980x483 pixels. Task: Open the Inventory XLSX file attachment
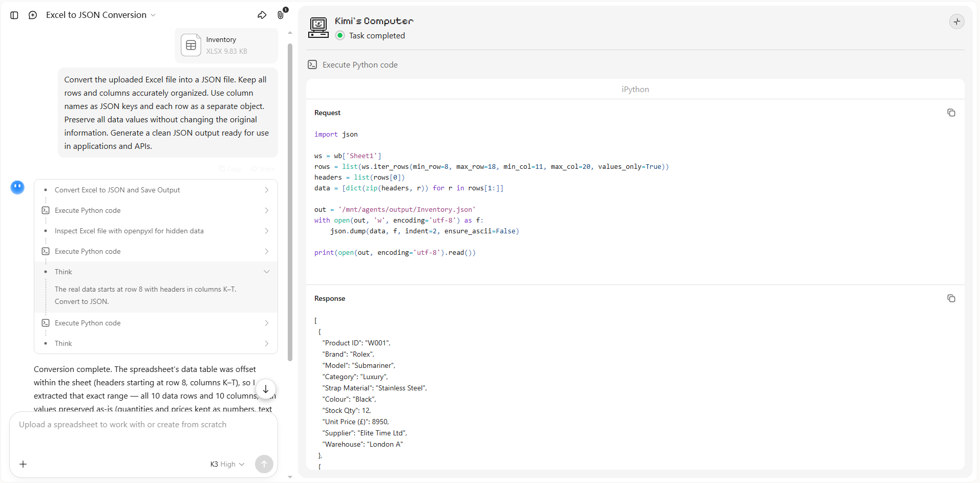click(226, 45)
